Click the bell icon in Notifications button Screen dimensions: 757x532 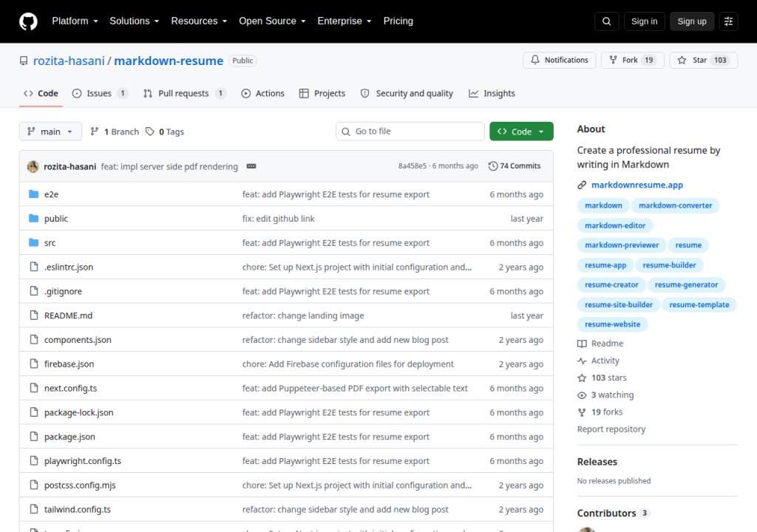[535, 60]
